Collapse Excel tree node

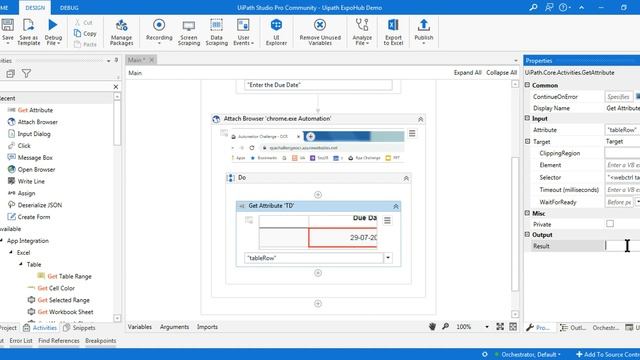[x=11, y=252]
